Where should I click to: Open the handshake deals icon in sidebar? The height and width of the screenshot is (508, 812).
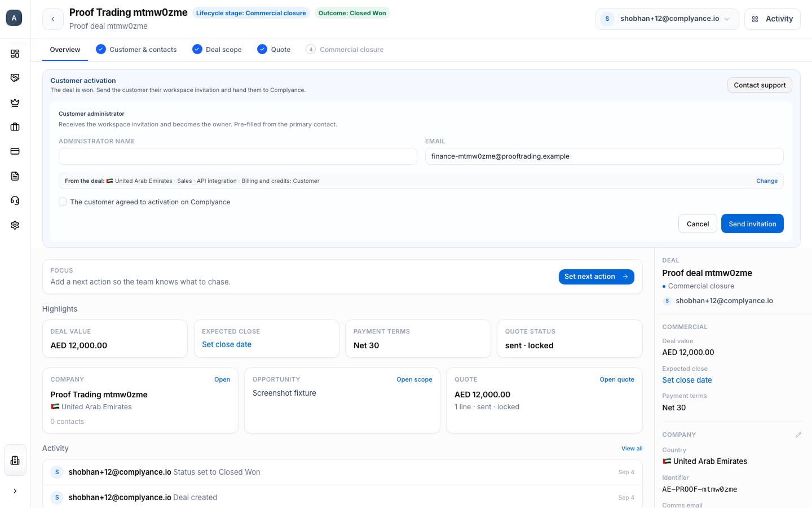[15, 78]
